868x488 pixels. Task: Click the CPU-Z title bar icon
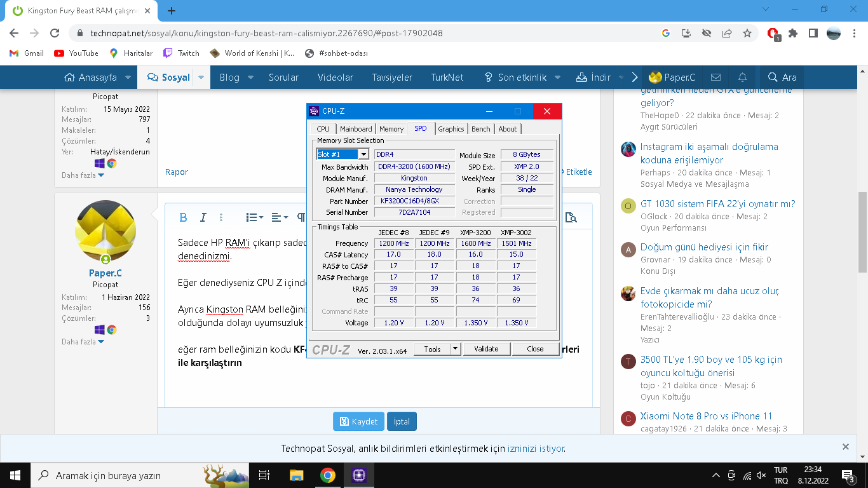pyautogui.click(x=314, y=111)
